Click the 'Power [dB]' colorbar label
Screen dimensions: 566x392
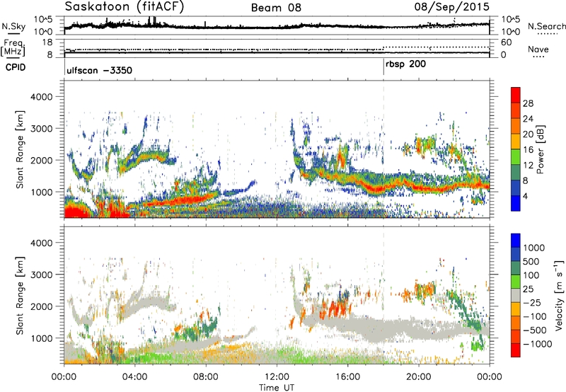click(x=540, y=149)
